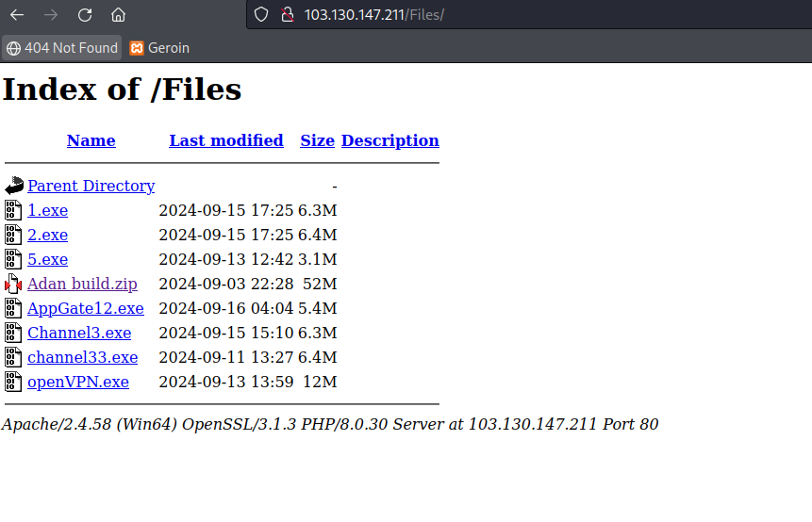Open the Geroin bookmark
Image resolution: width=812 pixels, height=522 pixels.
[x=159, y=48]
